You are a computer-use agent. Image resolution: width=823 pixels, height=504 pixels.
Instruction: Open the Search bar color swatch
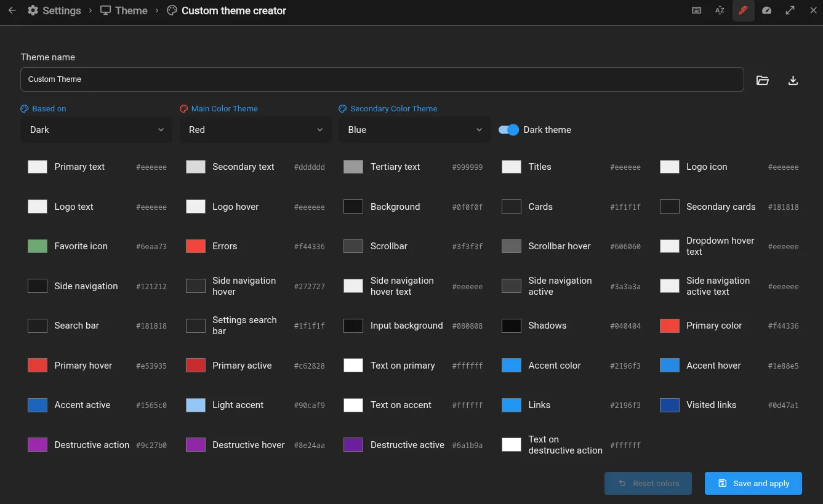(x=38, y=326)
